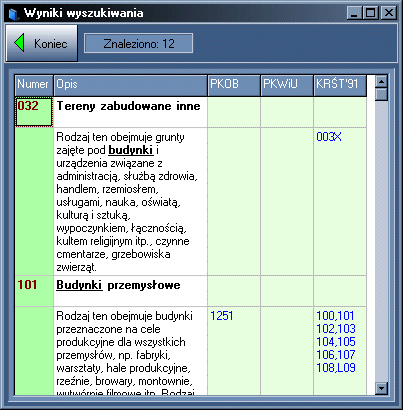Click the Znaleziono: 12 results field
The image size is (403, 410).
point(139,43)
